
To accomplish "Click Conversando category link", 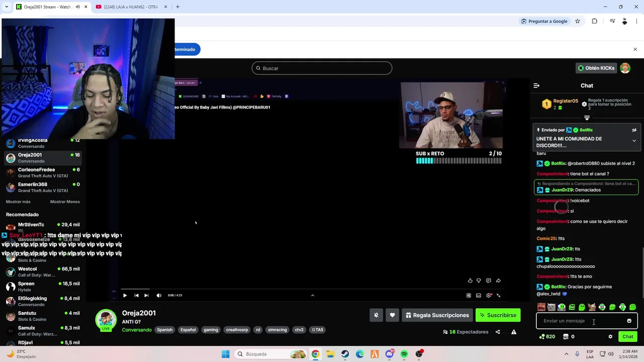I will click(x=136, y=330).
